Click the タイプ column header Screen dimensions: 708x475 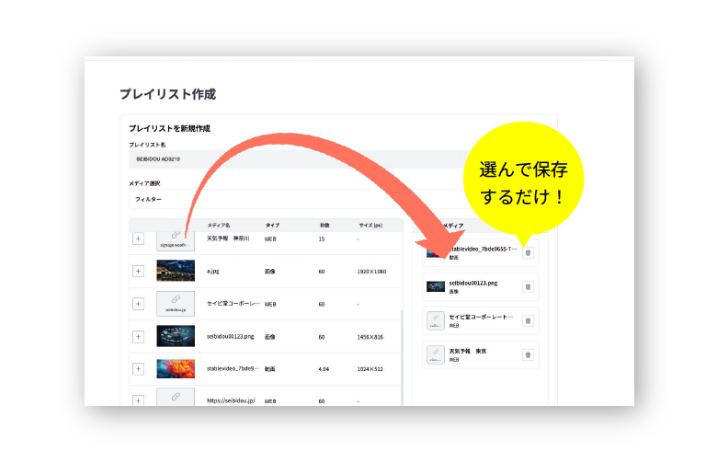click(272, 225)
